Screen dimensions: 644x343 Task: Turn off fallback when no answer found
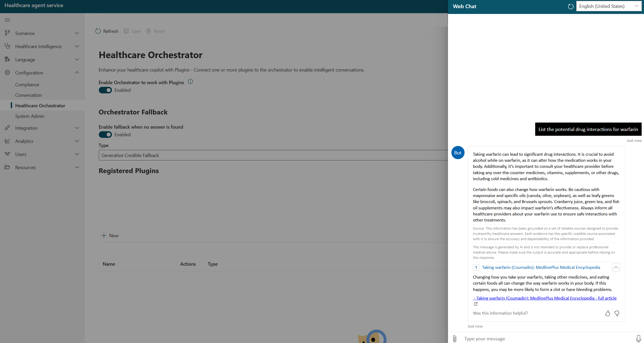click(x=105, y=134)
